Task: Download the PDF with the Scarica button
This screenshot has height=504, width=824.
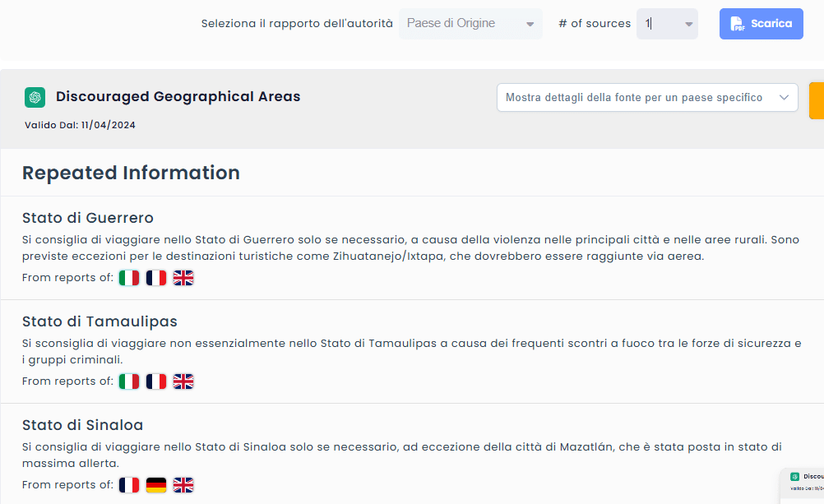Action: (761, 24)
